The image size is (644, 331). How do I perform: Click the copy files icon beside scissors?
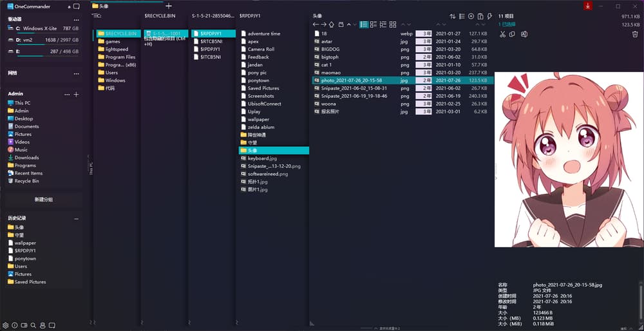point(513,34)
